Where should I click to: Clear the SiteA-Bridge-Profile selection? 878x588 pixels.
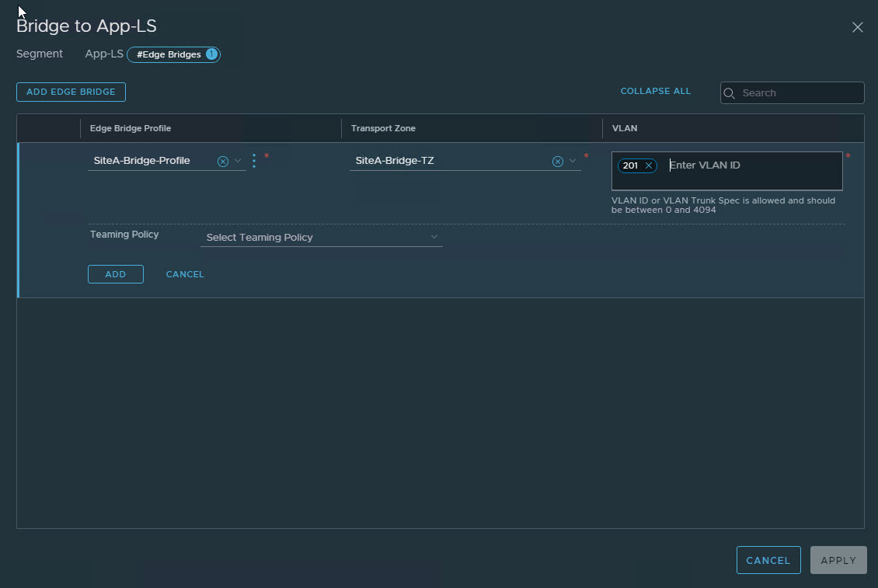click(223, 162)
